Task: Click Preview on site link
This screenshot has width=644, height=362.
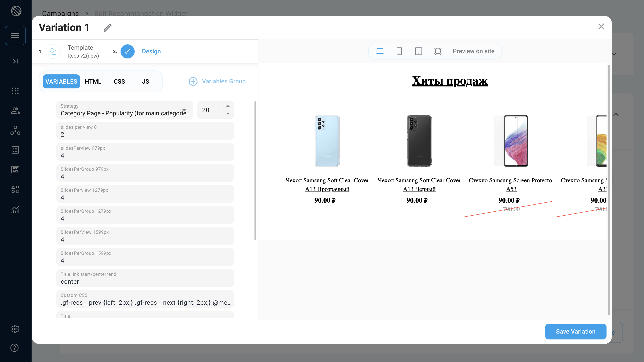Action: coord(473,51)
